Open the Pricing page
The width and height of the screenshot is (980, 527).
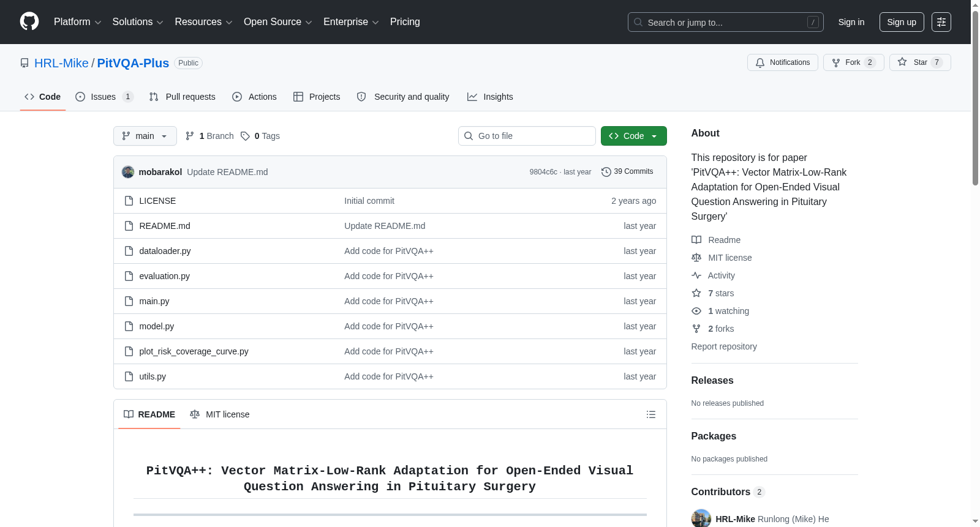[x=405, y=22]
